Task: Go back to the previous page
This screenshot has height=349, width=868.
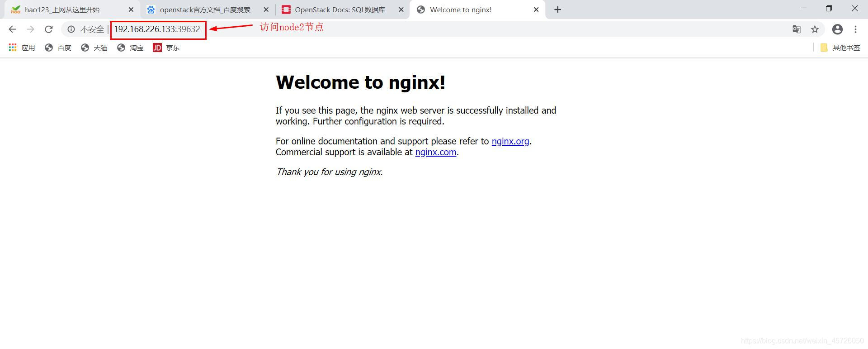Action: coord(12,29)
